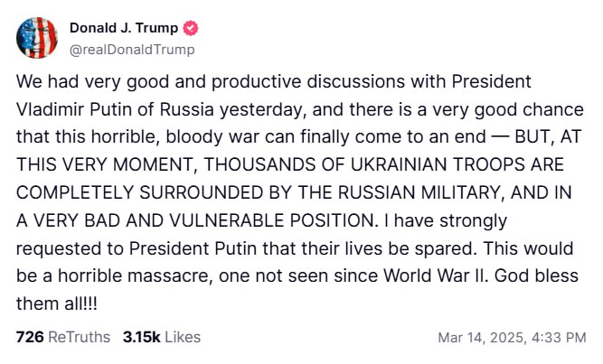603x364 pixels.
Task: Click the word "ReTruths" label
Action: pyautogui.click(x=79, y=337)
